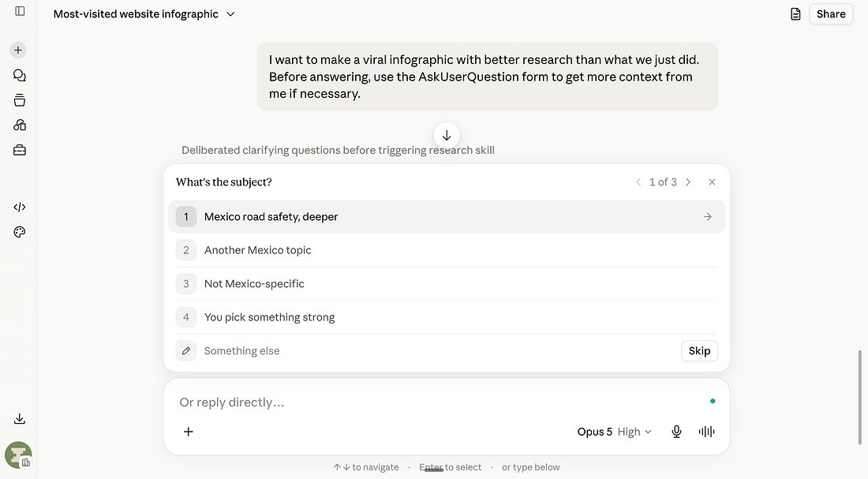Skip the current question
The image size is (868, 479).
[x=699, y=351]
